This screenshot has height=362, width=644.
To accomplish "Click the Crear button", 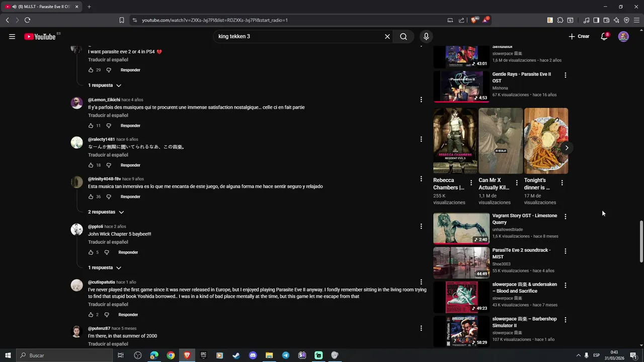I will click(x=579, y=36).
